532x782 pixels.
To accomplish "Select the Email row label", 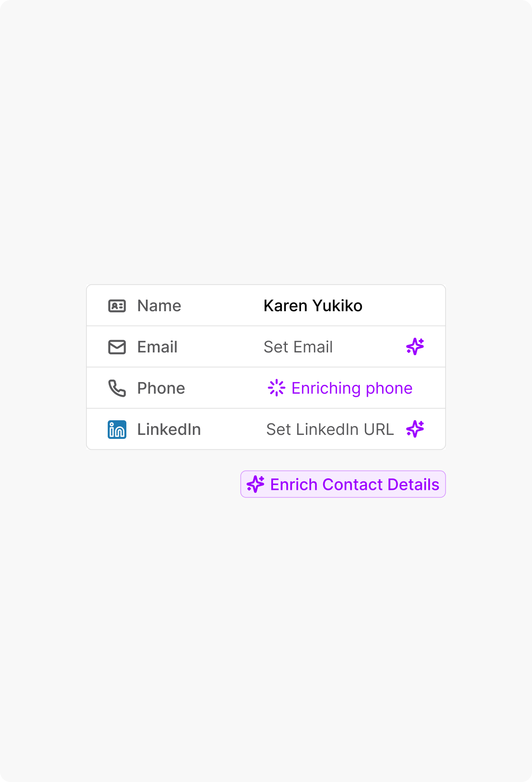I will click(x=157, y=347).
